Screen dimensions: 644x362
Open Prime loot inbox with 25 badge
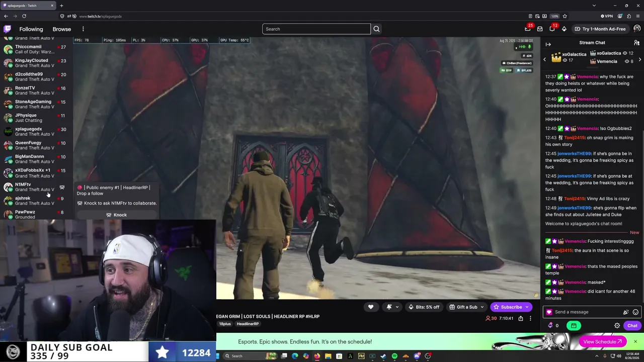tap(528, 29)
